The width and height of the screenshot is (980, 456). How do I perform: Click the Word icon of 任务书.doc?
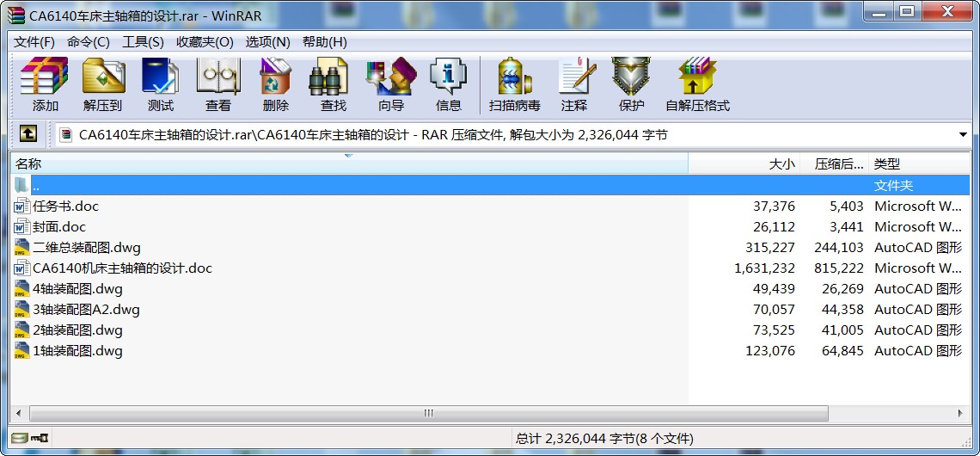coord(21,206)
